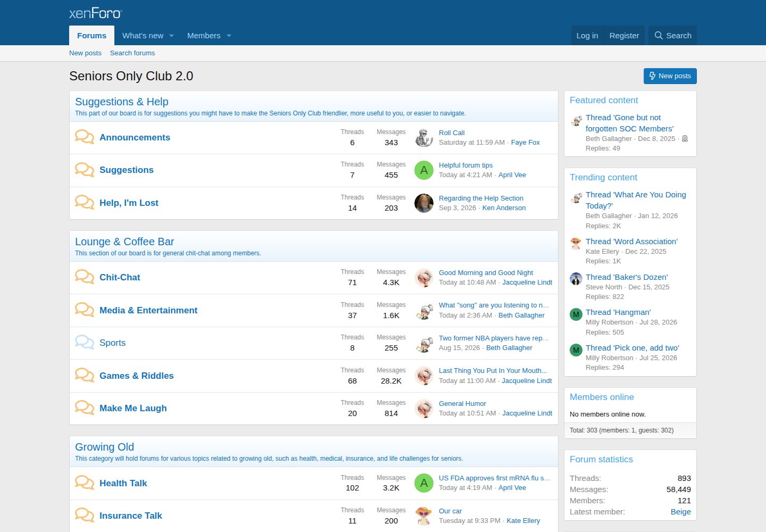Click Steve North's avatar beside Baker's Dozen
This screenshot has width=766, height=532.
(x=576, y=279)
